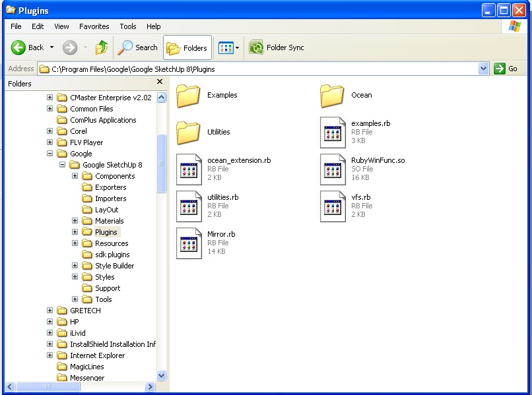Select the vfs.rb file icon
532x395 pixels.
pos(333,206)
